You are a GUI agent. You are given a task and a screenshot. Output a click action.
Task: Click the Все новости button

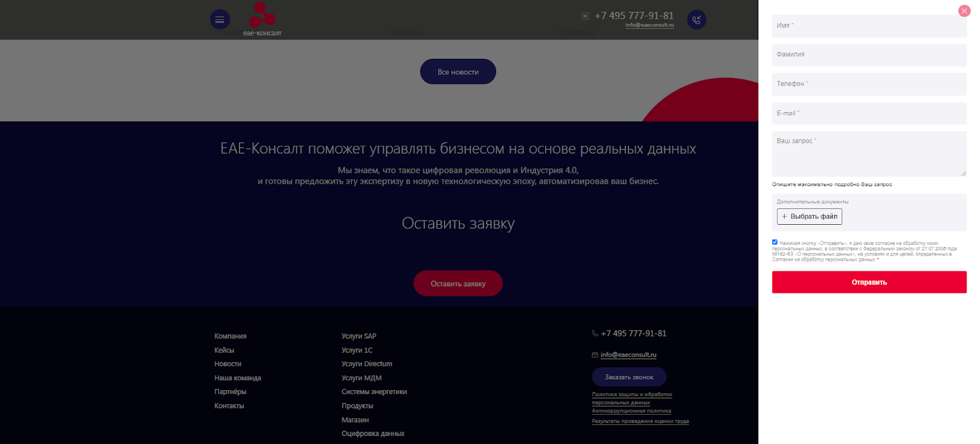pos(458,72)
